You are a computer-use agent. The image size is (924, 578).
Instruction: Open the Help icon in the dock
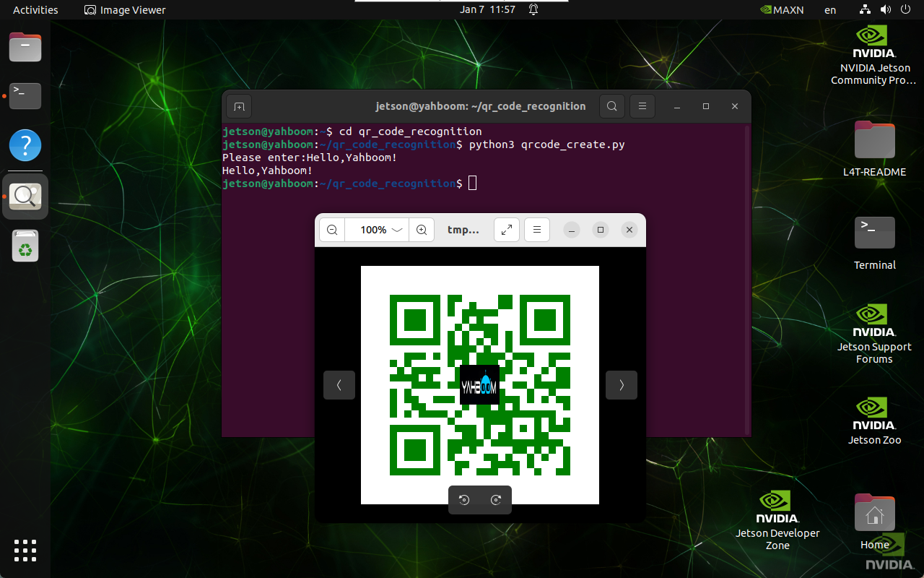click(x=25, y=145)
